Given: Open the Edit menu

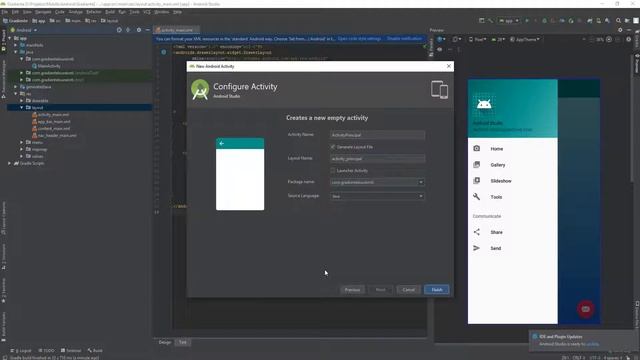Looking at the screenshot, I should [15, 12].
